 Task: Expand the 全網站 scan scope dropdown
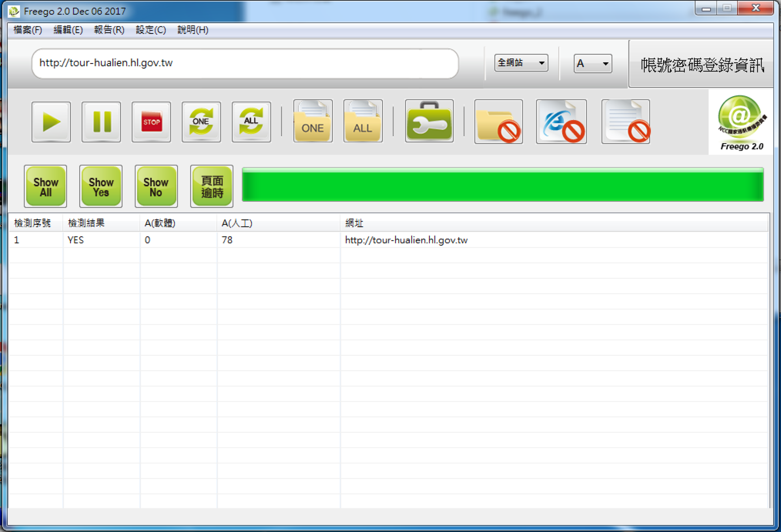click(521, 63)
